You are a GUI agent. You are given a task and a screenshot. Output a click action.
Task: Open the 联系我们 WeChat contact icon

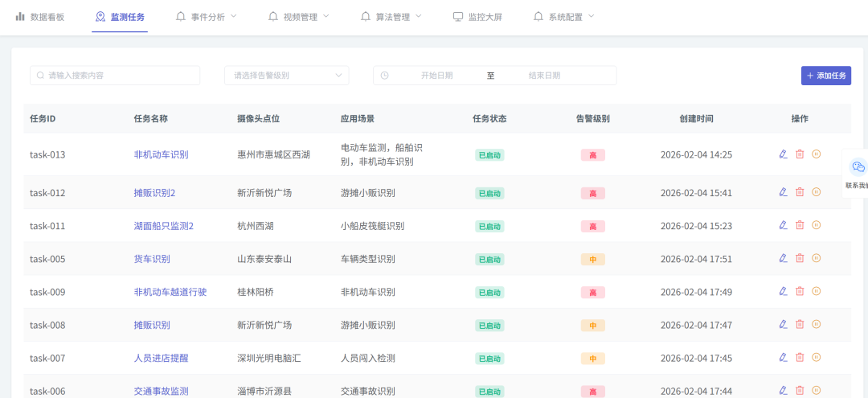858,167
